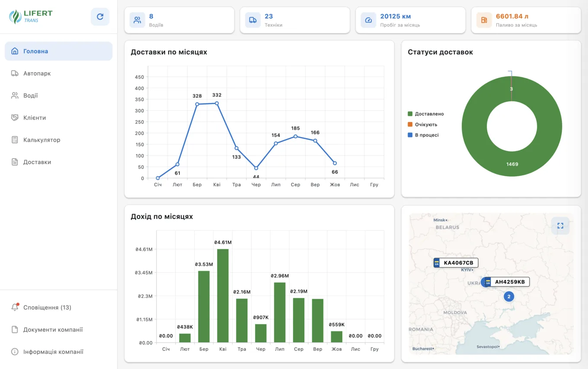Click the map cluster marker labeled 2
This screenshot has height=369, width=588.
coord(509,296)
